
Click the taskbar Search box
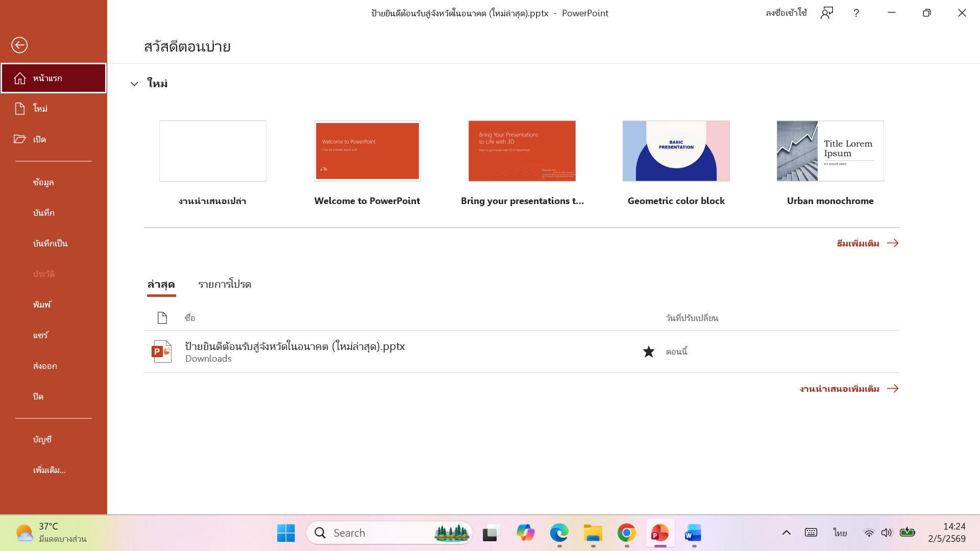pos(390,533)
